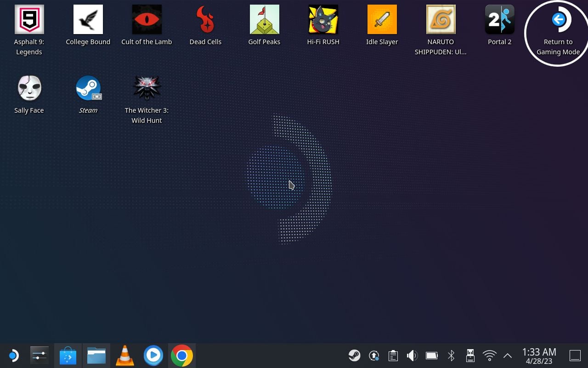Click the Dead Cells desktop icon
Screen dimensions: 588x368
(x=206, y=20)
